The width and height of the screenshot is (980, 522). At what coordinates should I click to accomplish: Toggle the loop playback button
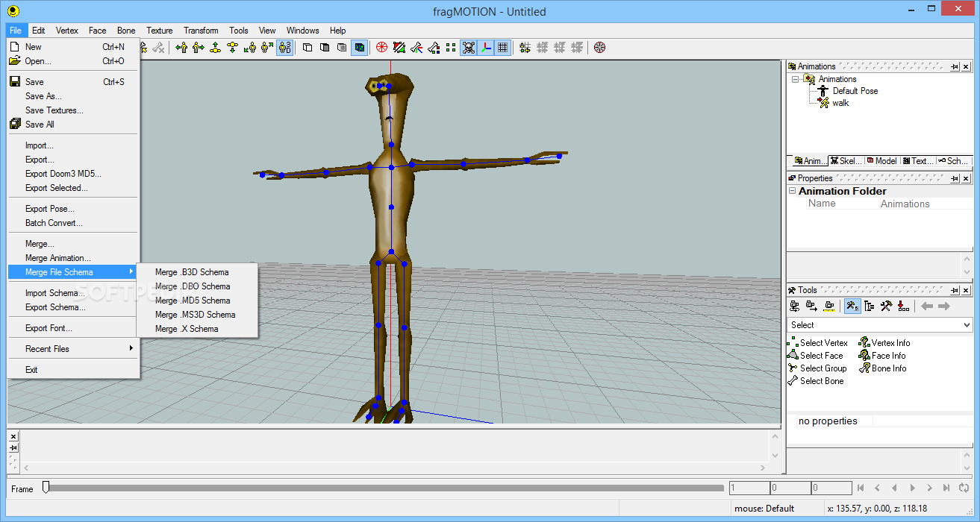[964, 488]
